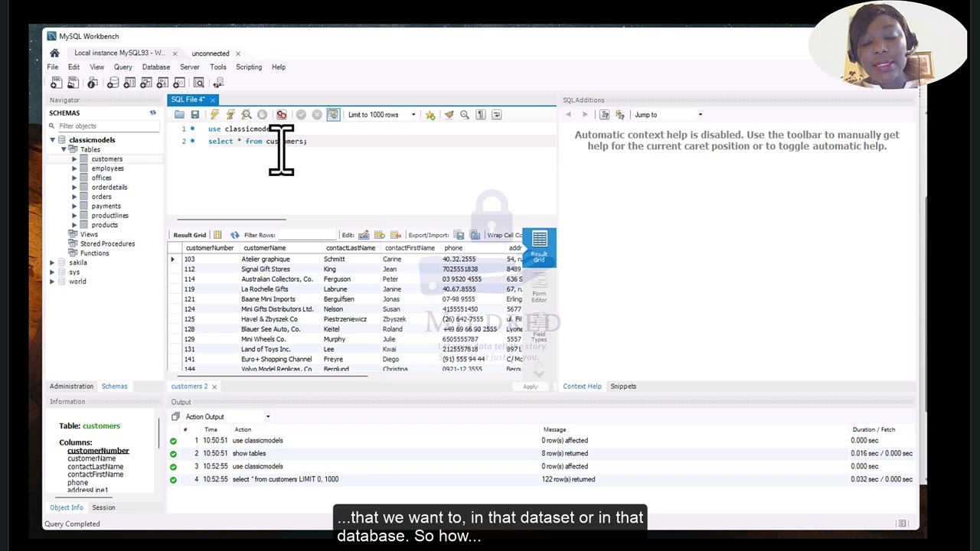The image size is (980, 551).
Task: Switch to the unconnected tab
Action: (211, 54)
